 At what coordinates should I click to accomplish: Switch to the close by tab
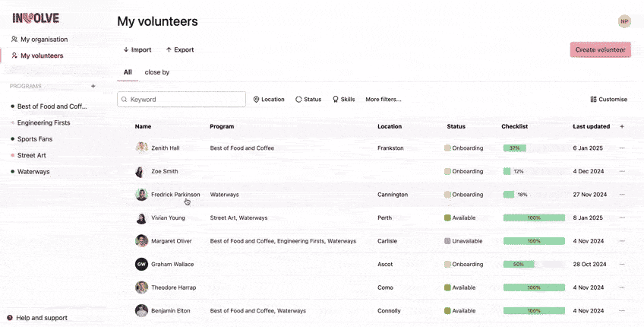(156, 72)
